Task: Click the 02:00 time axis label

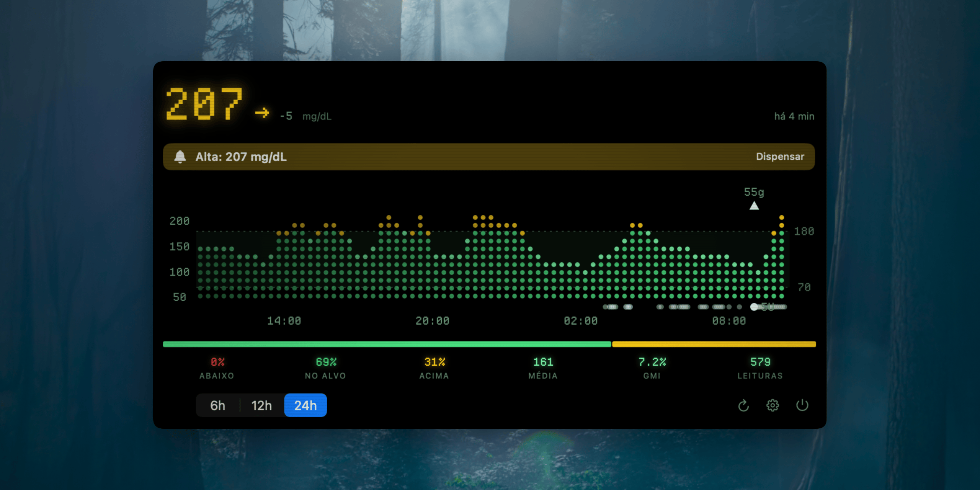Action: coord(581,321)
